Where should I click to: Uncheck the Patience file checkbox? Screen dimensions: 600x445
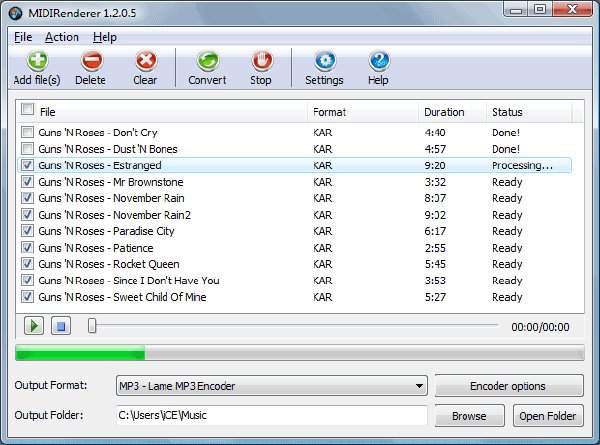click(x=27, y=248)
